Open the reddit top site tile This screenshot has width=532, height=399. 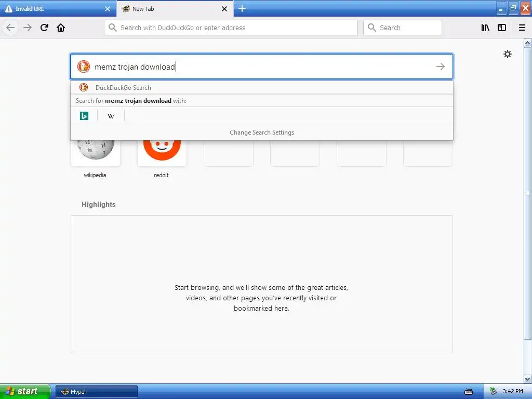tap(162, 153)
